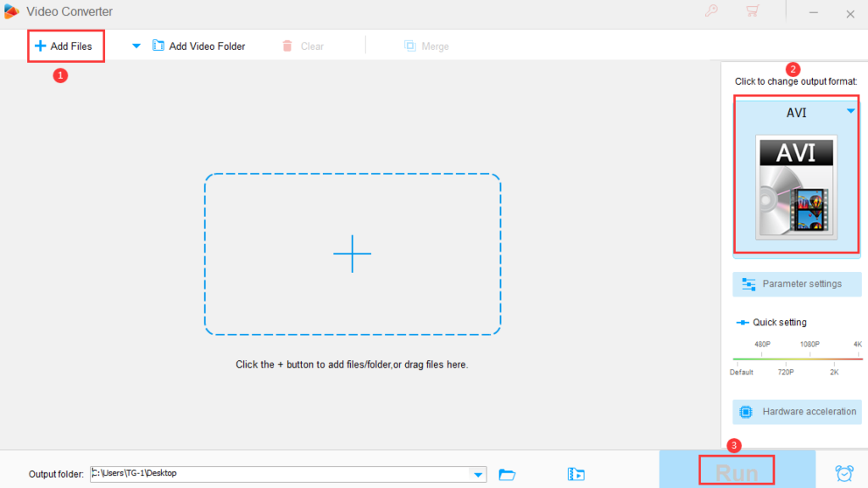Open output video folder icon

click(576, 474)
